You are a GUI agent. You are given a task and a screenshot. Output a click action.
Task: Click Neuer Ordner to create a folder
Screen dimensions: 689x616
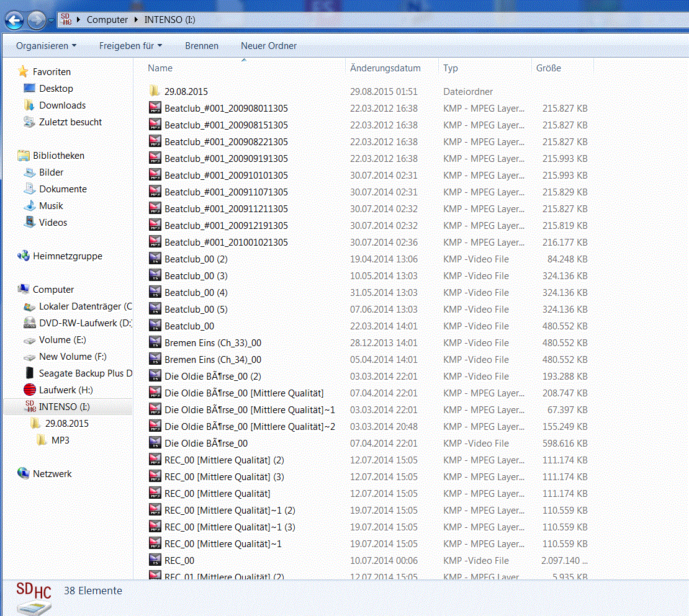click(x=269, y=46)
